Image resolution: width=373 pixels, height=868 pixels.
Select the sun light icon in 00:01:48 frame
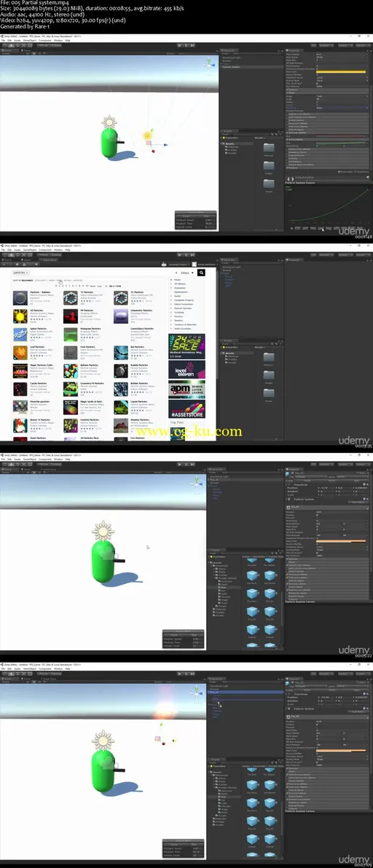tap(109, 122)
